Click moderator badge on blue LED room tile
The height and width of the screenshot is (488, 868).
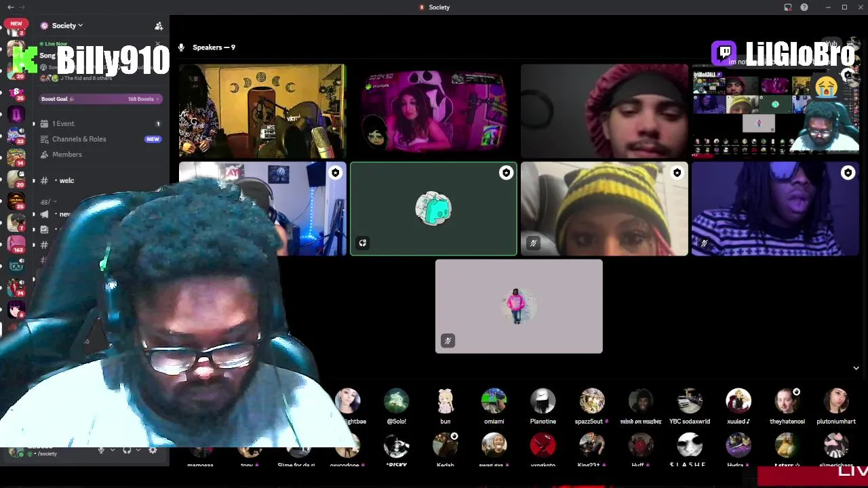[x=336, y=173]
